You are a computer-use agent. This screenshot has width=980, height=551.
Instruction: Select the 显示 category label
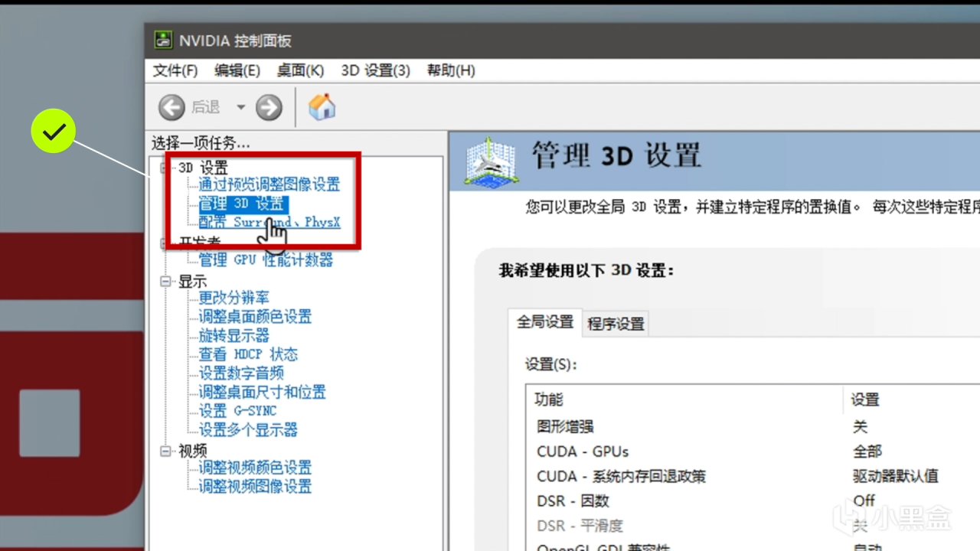click(x=192, y=282)
